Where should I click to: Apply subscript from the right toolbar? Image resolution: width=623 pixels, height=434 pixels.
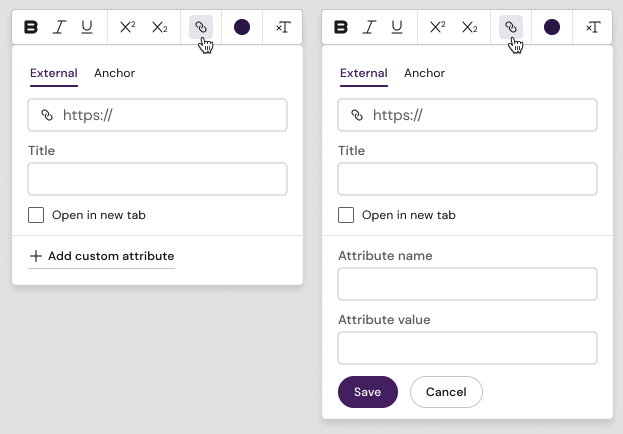[469, 27]
